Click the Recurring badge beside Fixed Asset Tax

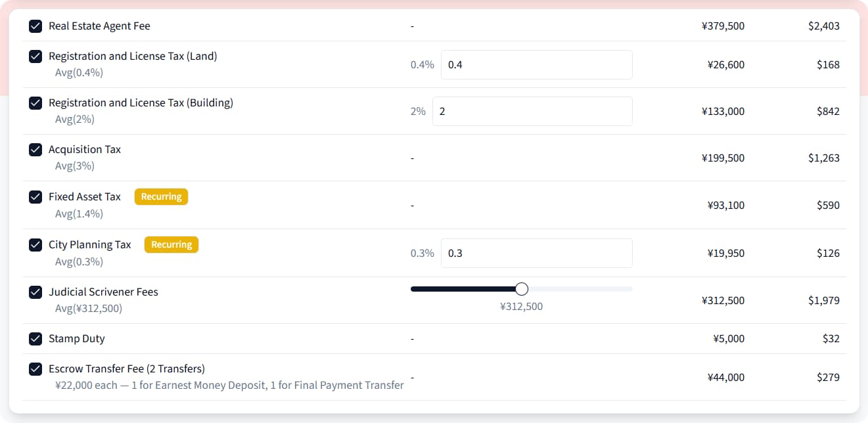coord(161,196)
